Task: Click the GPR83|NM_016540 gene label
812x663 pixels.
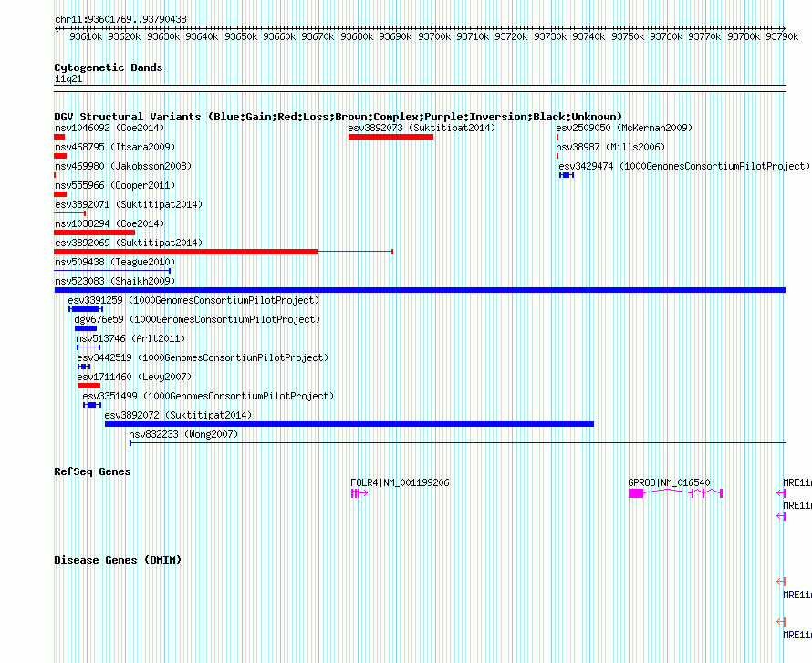Action: coord(669,483)
